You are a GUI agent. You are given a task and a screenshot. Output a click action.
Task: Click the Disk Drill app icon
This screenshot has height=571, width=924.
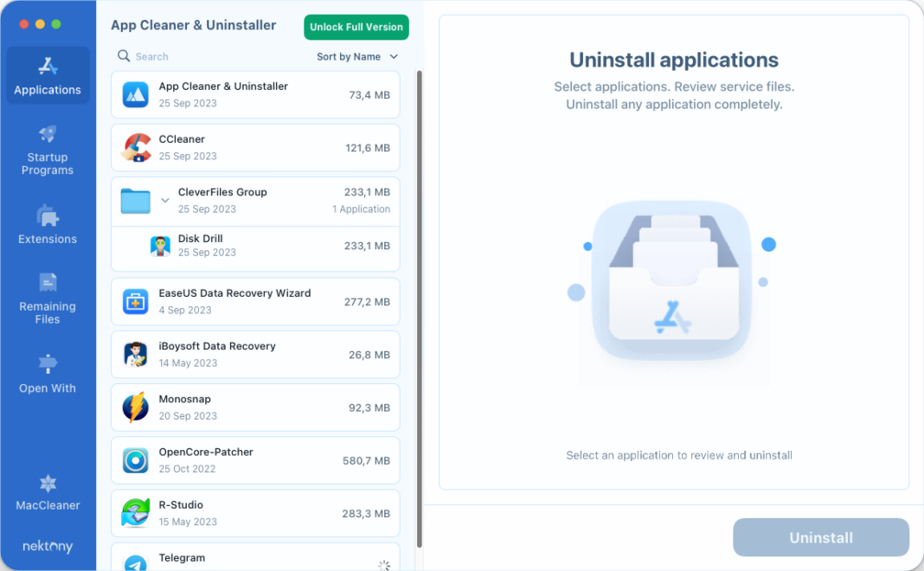tap(159, 246)
